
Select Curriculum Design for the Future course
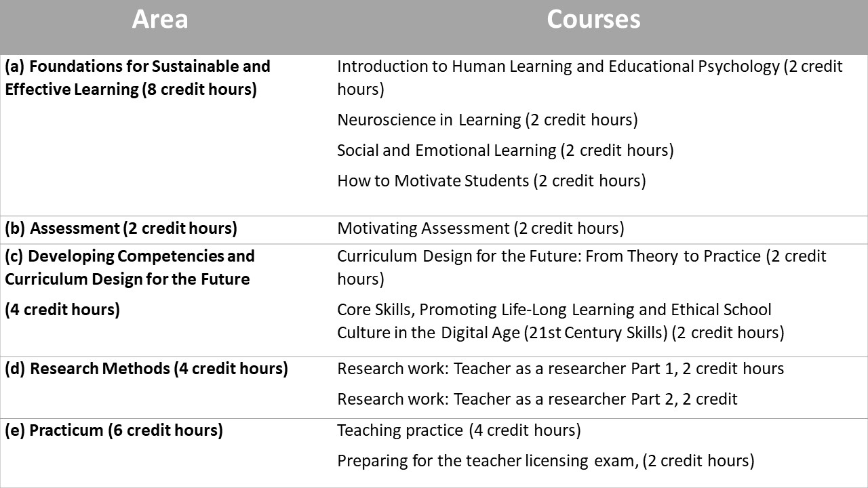(549, 256)
